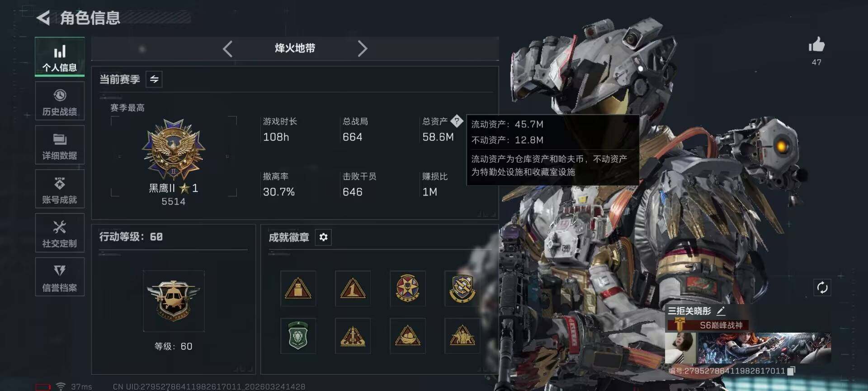Open the 成就徽章 settings gear
The width and height of the screenshot is (868, 391).
[x=323, y=237]
